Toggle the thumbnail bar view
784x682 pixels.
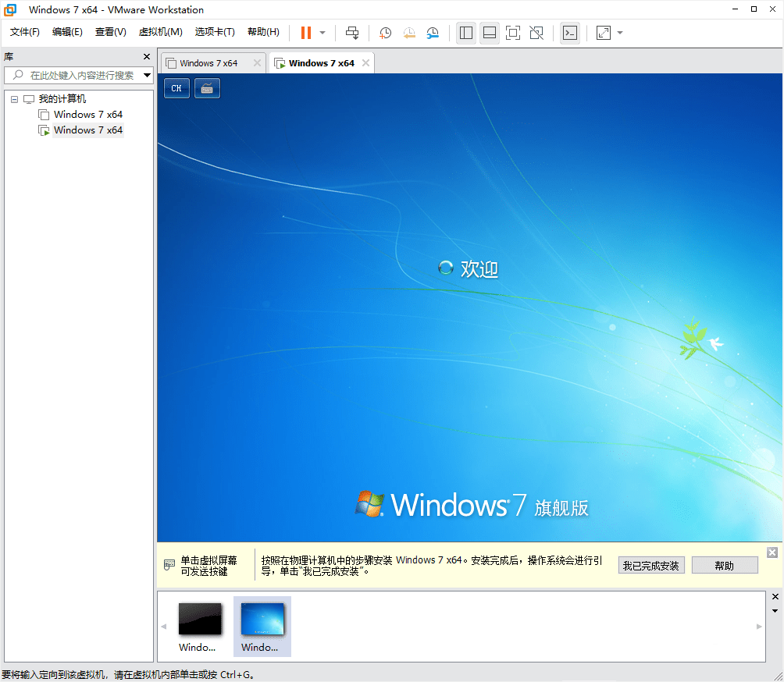pyautogui.click(x=490, y=33)
